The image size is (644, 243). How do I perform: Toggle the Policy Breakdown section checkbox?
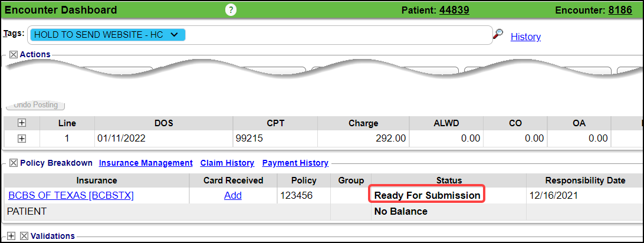(14, 163)
